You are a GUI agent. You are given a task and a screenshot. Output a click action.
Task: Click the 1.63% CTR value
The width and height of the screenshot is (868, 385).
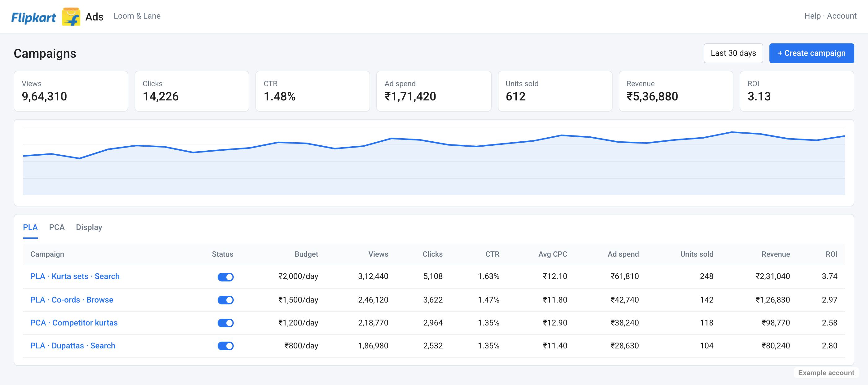[489, 276]
